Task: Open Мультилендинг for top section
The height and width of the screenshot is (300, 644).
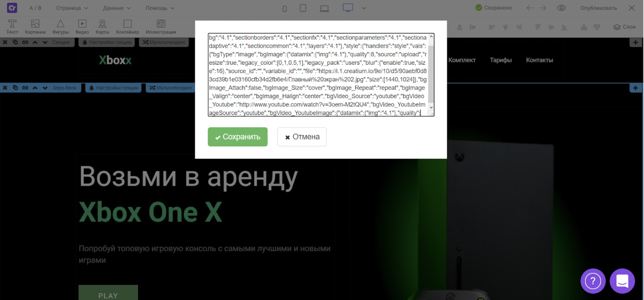Action: coord(164,42)
